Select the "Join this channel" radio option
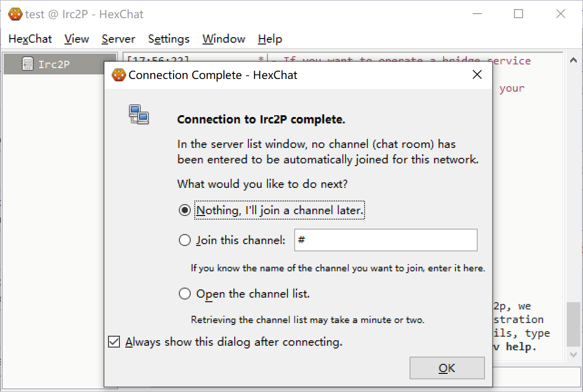This screenshot has width=583, height=392. click(x=185, y=240)
